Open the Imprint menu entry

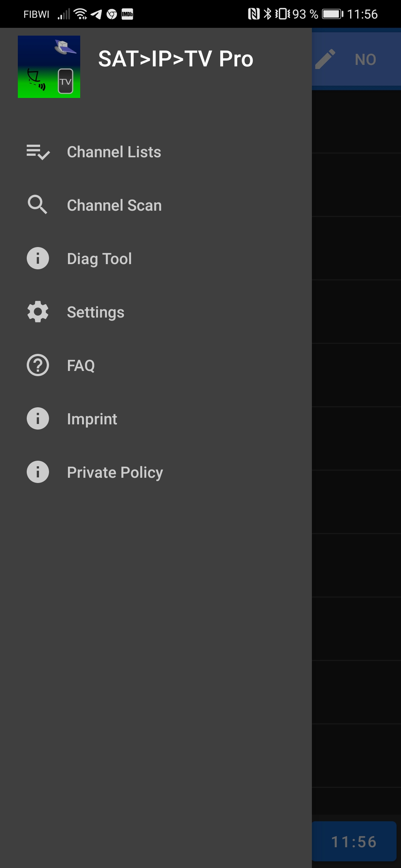click(x=92, y=419)
